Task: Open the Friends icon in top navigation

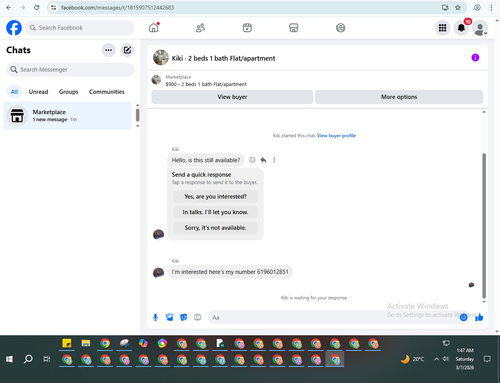Action: 200,28
